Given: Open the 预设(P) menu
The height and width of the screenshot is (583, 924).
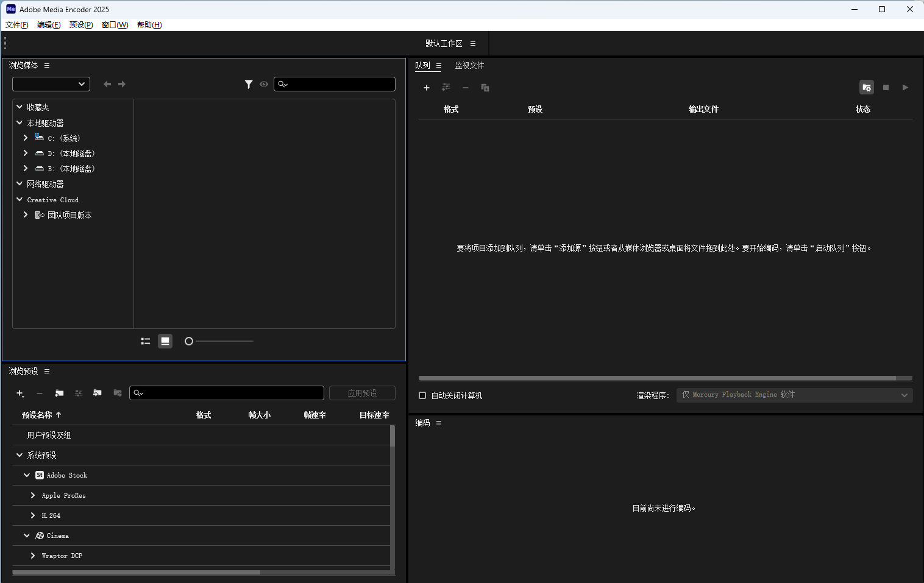Looking at the screenshot, I should (81, 25).
